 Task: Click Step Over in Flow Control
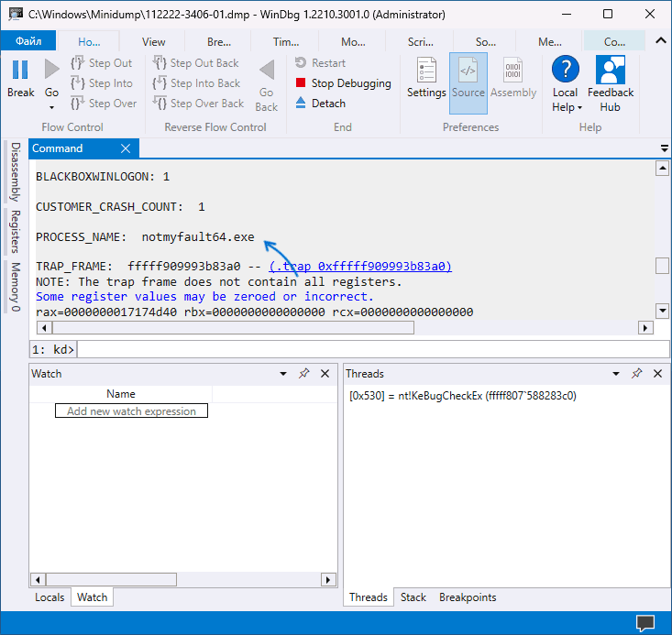pyautogui.click(x=104, y=104)
